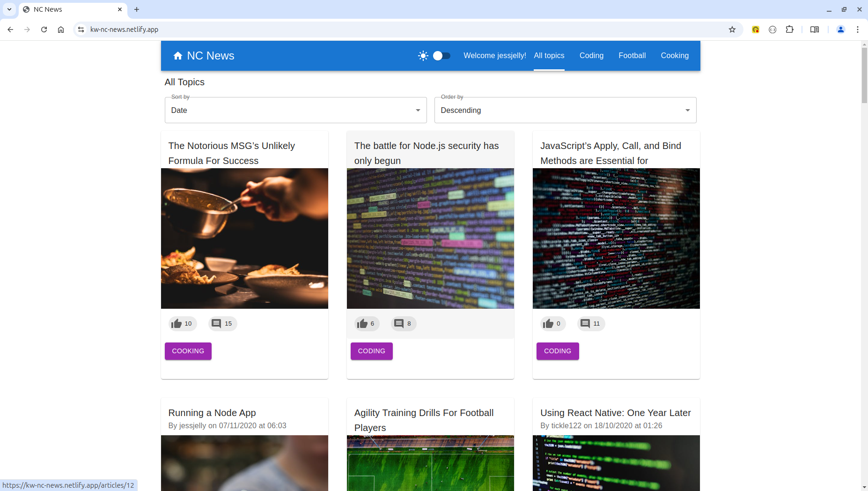Click the yellow extension icon in toolbar
The image size is (868, 491).
coord(756,30)
